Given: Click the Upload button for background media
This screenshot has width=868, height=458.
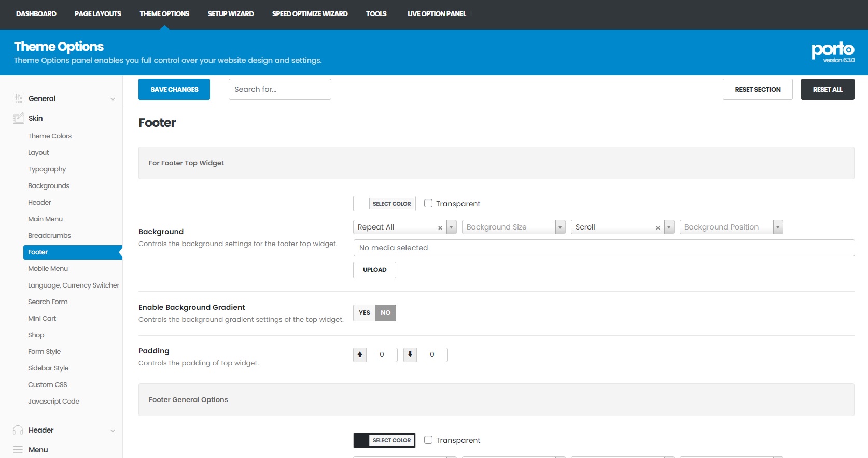Looking at the screenshot, I should (x=374, y=270).
